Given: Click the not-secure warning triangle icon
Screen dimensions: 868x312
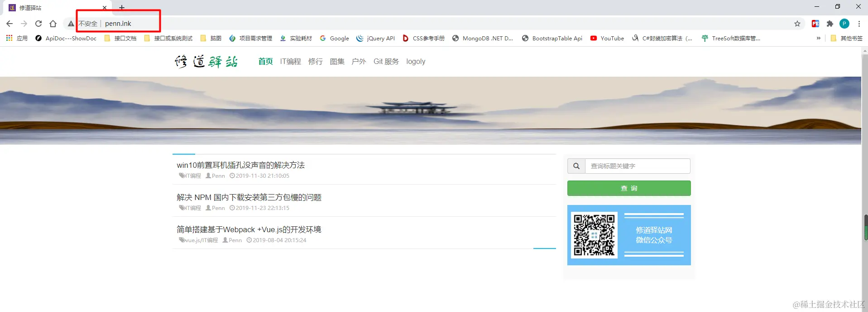Looking at the screenshot, I should coord(71,24).
